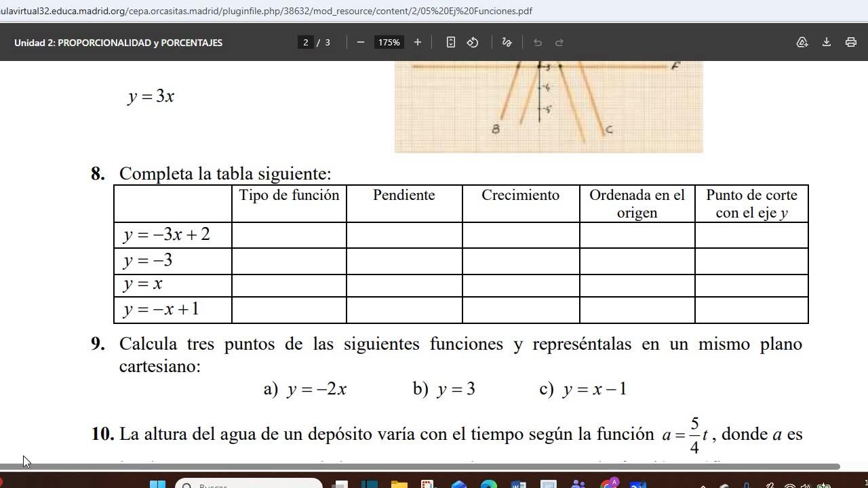This screenshot has height=488, width=868.
Task: Click 'Punto de corte con el eje y' header
Action: click(x=751, y=203)
